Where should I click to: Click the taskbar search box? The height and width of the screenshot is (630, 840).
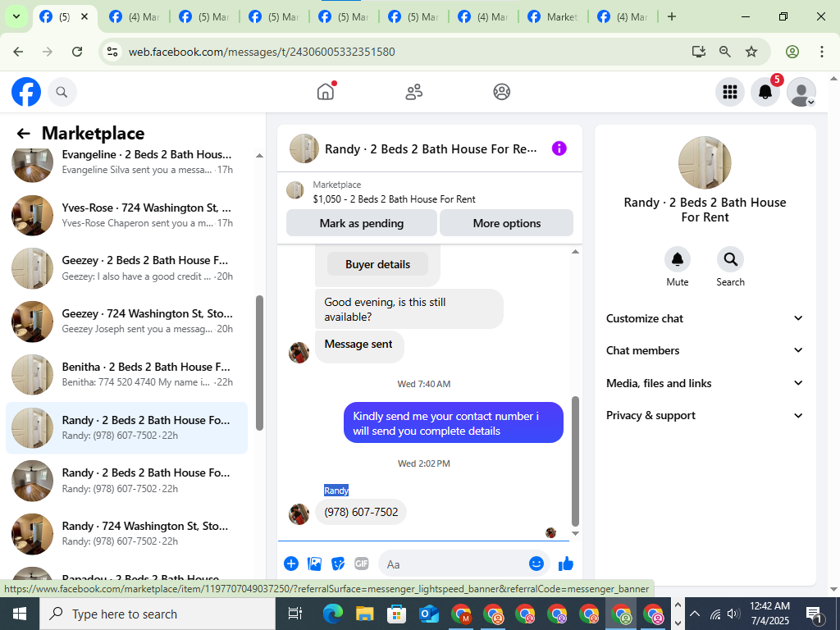[x=157, y=614]
